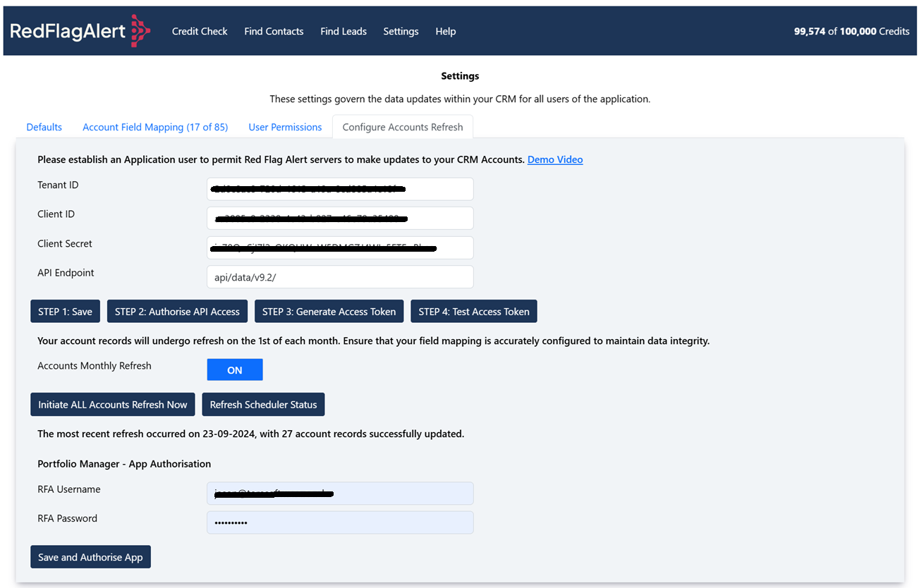Click the Portfolio Manager - App Authorisation heading
924x588 pixels.
click(124, 463)
